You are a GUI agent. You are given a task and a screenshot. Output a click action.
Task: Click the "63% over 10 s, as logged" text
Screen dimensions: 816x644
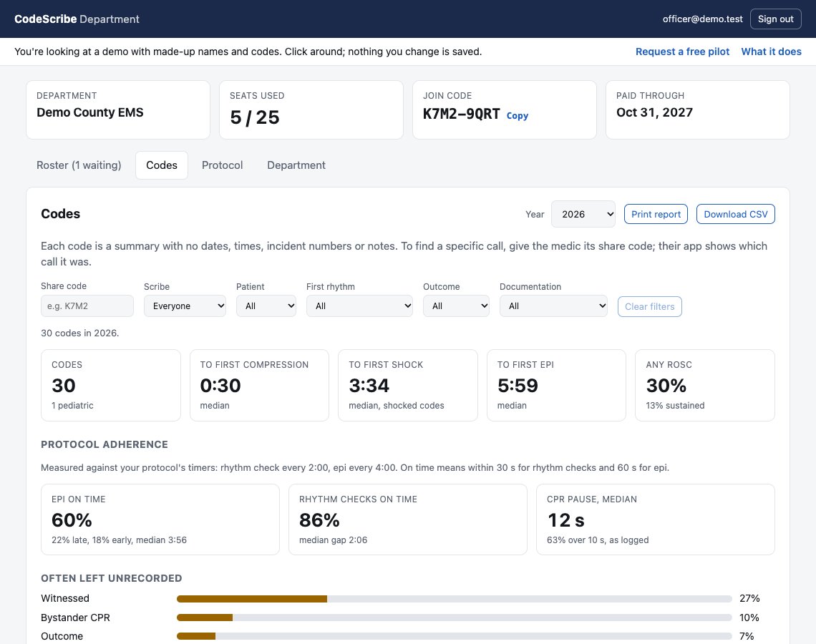click(598, 540)
